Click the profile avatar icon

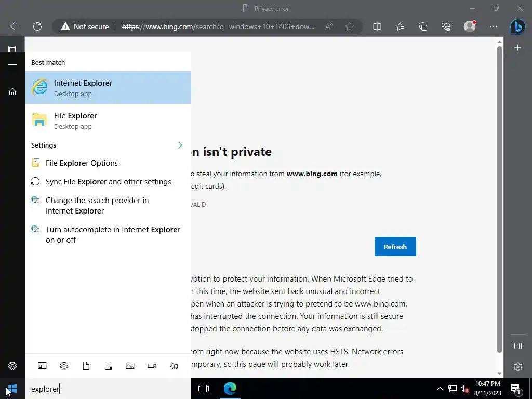[470, 26]
